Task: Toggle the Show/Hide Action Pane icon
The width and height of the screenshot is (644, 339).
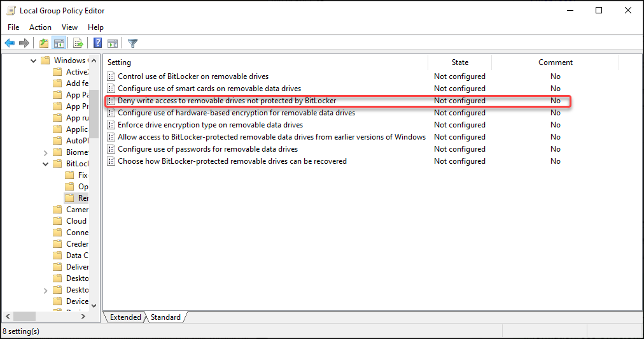Action: [x=113, y=43]
